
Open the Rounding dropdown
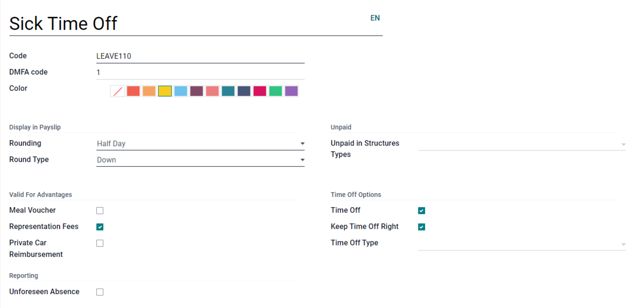point(302,143)
